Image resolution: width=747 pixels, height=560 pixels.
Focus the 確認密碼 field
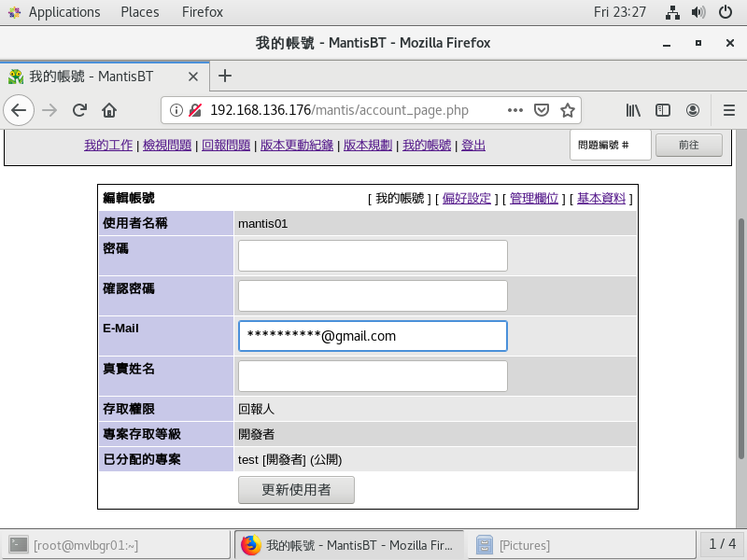pos(373,296)
